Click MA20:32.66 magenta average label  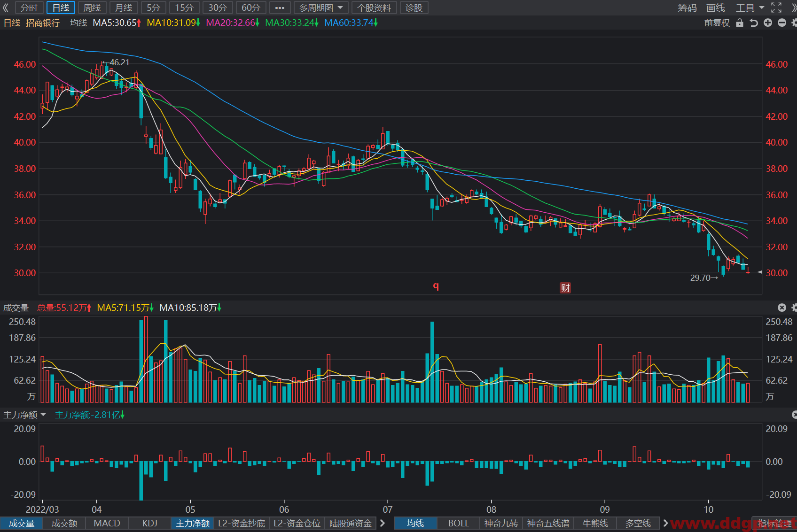233,23
